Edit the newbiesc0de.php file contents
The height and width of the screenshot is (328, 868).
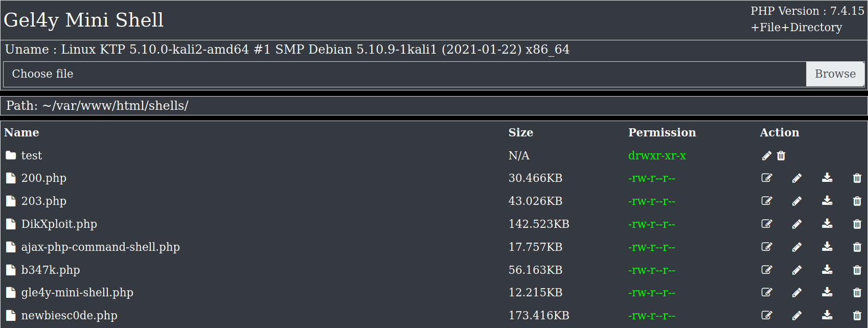coord(767,315)
